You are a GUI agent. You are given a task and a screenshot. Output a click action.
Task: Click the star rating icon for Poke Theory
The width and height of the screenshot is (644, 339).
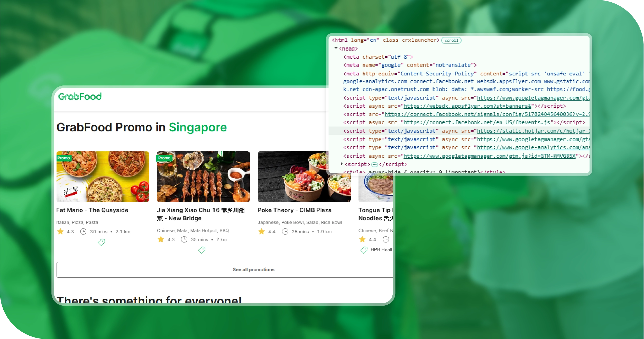pos(261,231)
